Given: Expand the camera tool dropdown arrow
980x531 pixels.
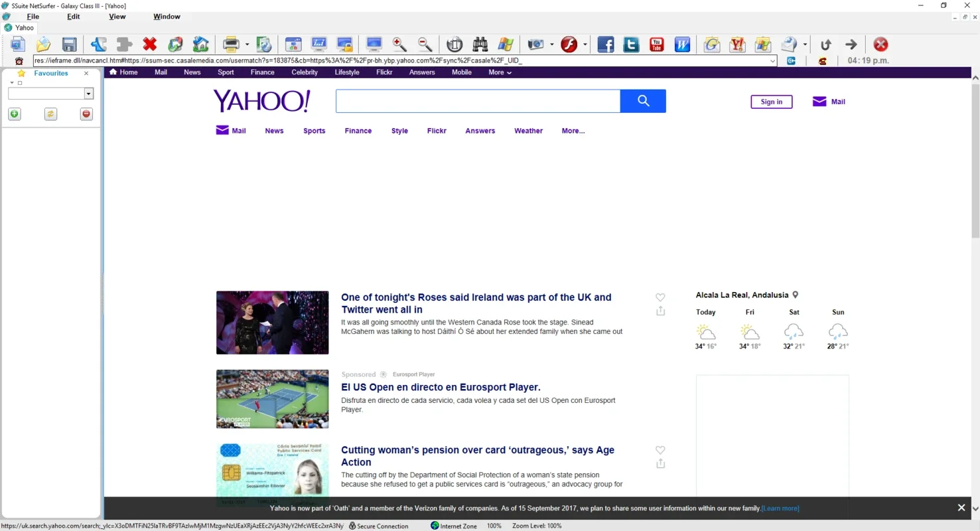Looking at the screenshot, I should coord(551,45).
